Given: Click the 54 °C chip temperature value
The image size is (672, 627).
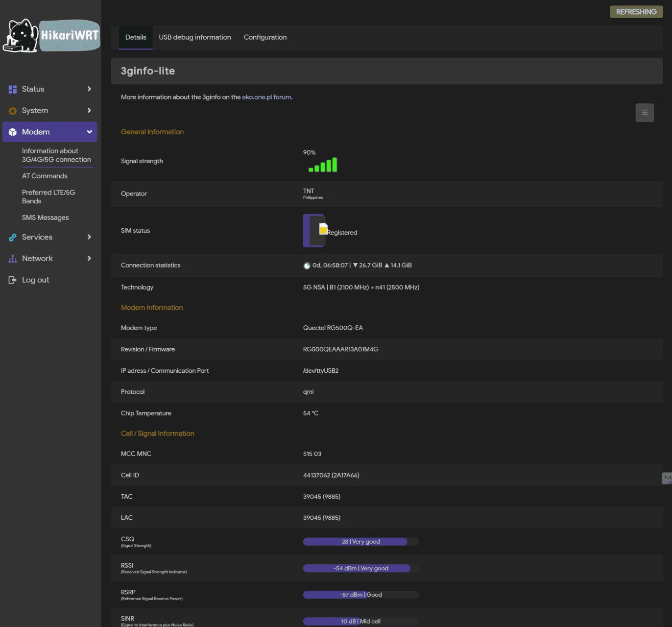Looking at the screenshot, I should click(x=311, y=413).
